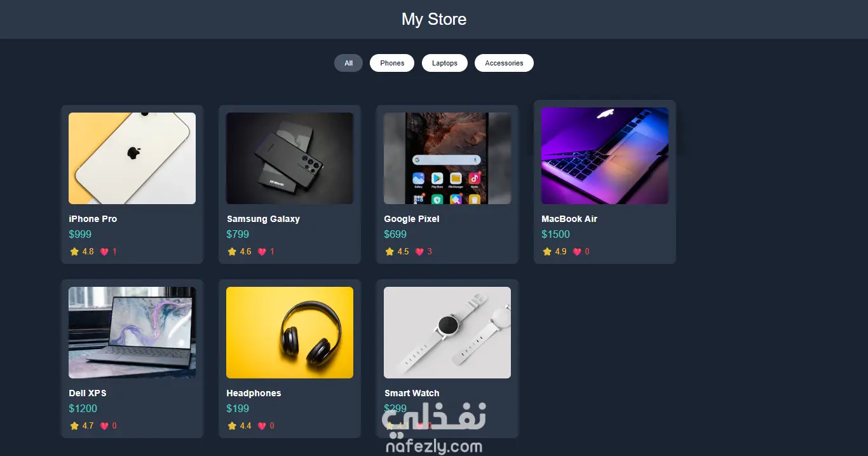Click the iPhone Pro star rating icon
The image size is (868, 456).
(74, 252)
